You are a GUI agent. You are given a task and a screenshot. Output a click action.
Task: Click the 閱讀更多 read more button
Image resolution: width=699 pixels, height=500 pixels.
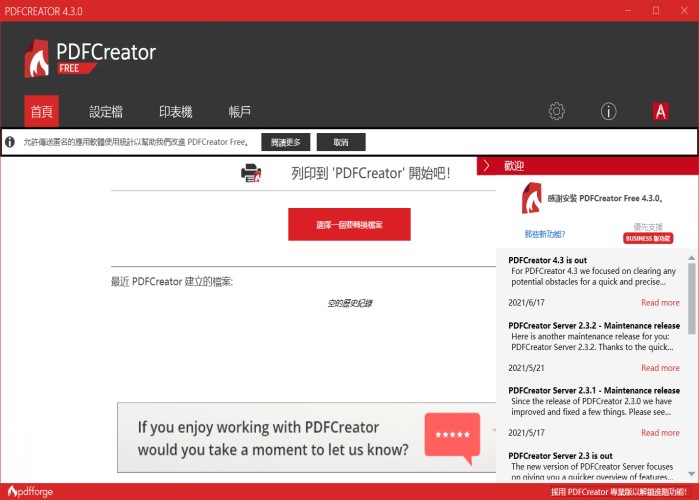[x=286, y=142]
